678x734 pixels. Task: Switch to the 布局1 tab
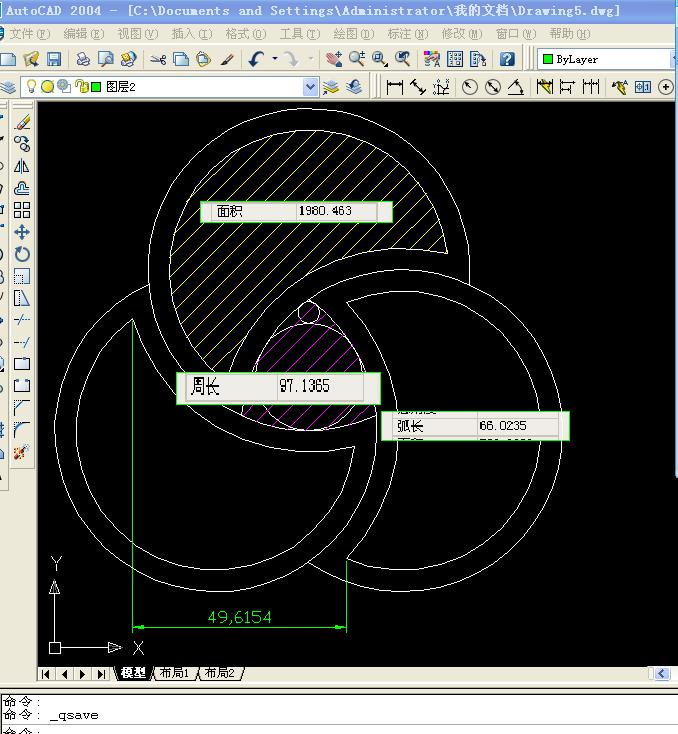(175, 673)
